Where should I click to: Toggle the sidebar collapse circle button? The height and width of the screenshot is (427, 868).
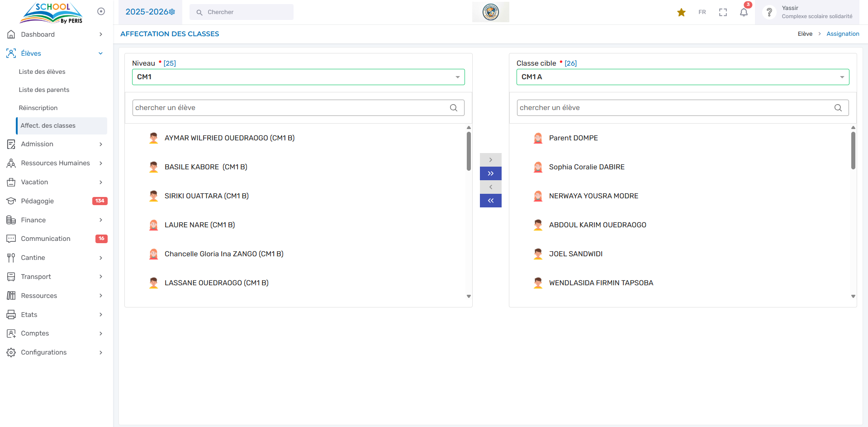coord(101,11)
